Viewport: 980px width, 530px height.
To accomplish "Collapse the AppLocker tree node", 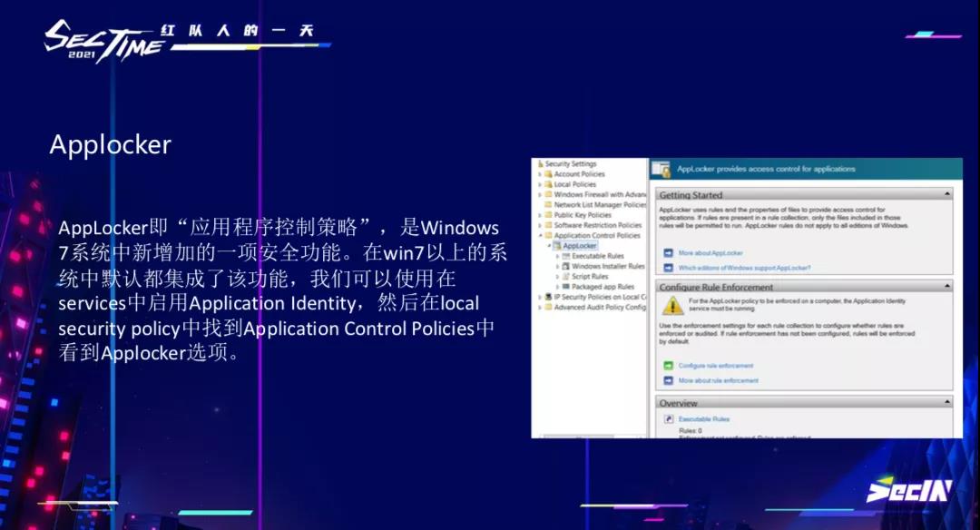I will pyautogui.click(x=549, y=246).
